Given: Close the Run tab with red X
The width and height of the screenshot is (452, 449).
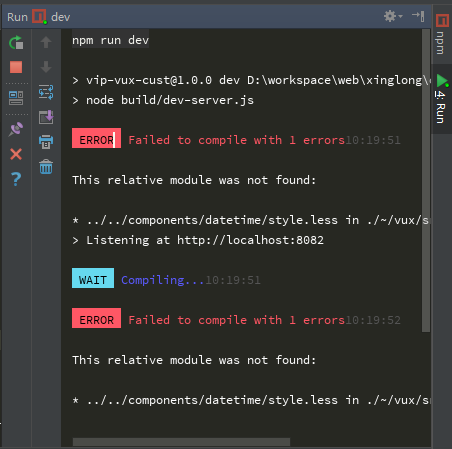Looking at the screenshot, I should click(x=16, y=154).
